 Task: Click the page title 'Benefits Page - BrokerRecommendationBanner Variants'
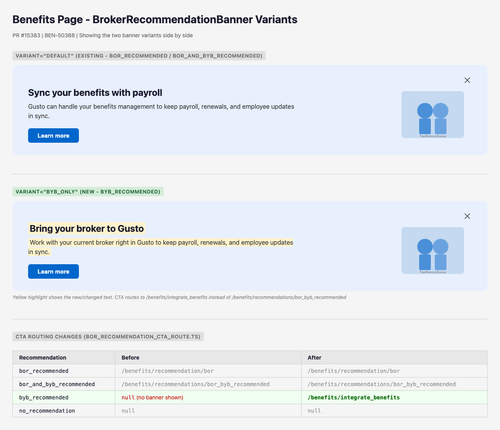pos(155,20)
